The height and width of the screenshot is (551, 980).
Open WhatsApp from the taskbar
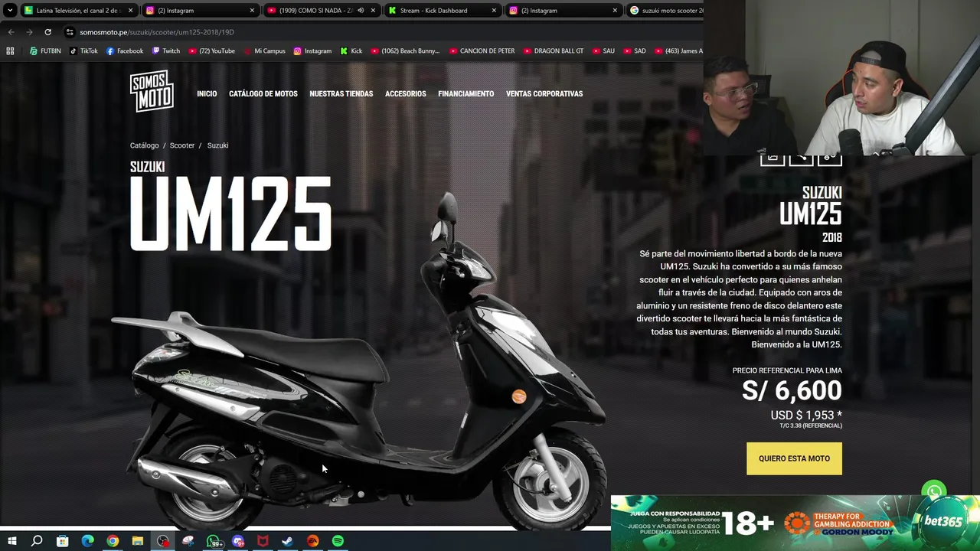214,541
